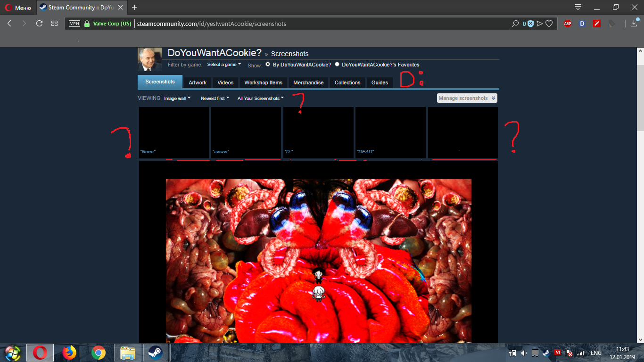Viewport: 644px width, 362px height.
Task: Open File Explorer from the taskbar
Action: pyautogui.click(x=128, y=353)
